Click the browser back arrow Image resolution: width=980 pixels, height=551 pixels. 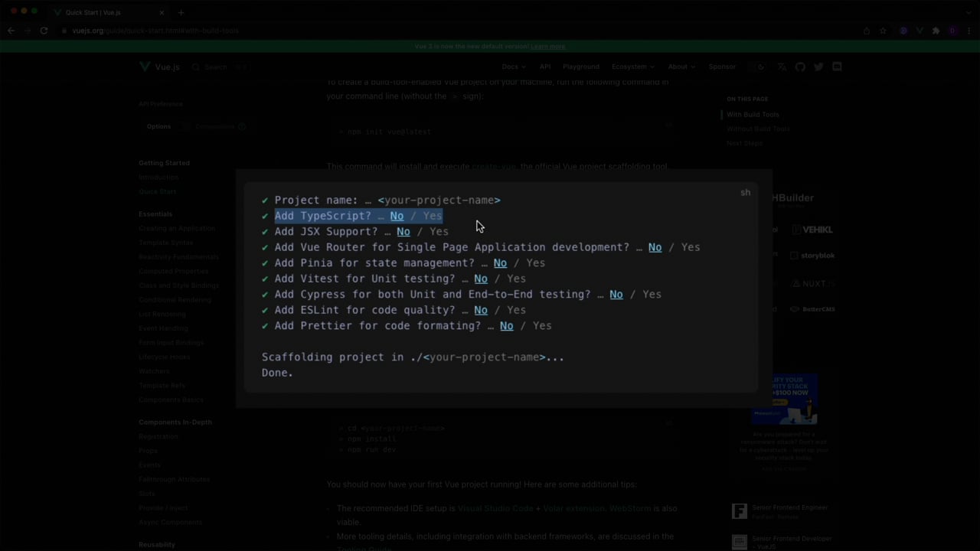(11, 31)
